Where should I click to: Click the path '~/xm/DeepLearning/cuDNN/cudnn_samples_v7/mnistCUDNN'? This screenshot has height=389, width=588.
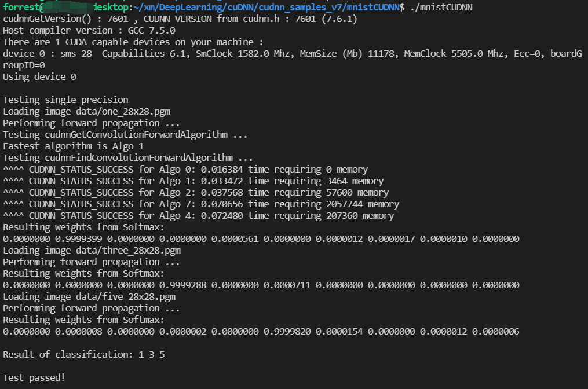(x=266, y=8)
